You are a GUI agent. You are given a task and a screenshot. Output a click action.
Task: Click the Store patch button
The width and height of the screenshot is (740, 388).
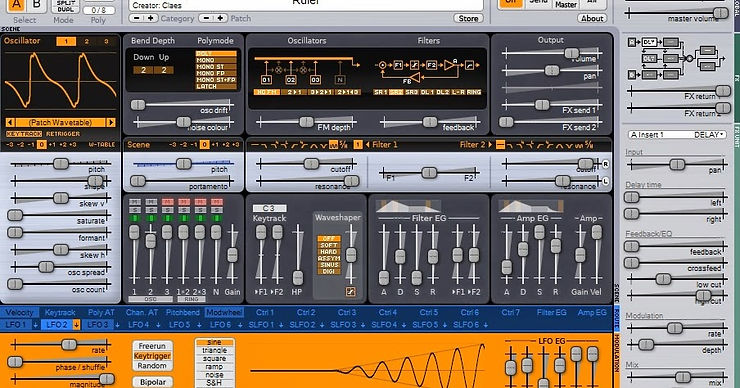pyautogui.click(x=468, y=18)
